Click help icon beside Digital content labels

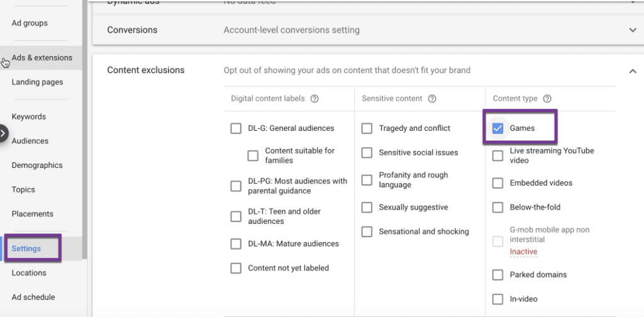click(x=314, y=99)
